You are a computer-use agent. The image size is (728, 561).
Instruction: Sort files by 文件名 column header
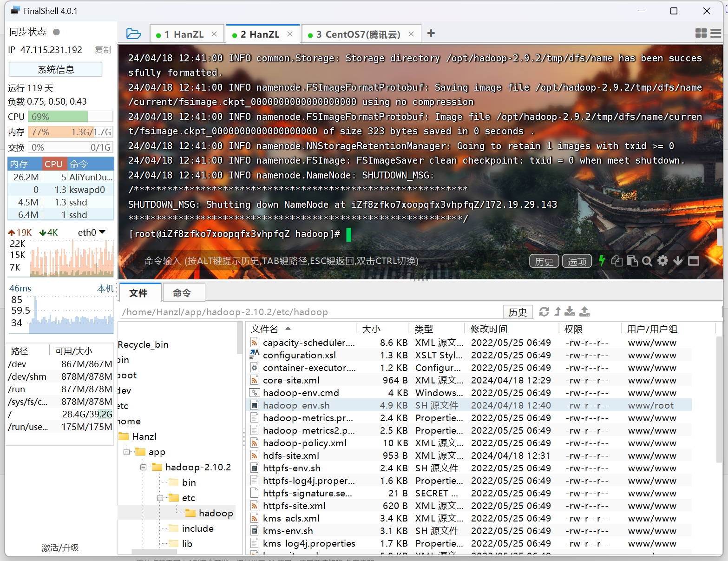(301, 329)
